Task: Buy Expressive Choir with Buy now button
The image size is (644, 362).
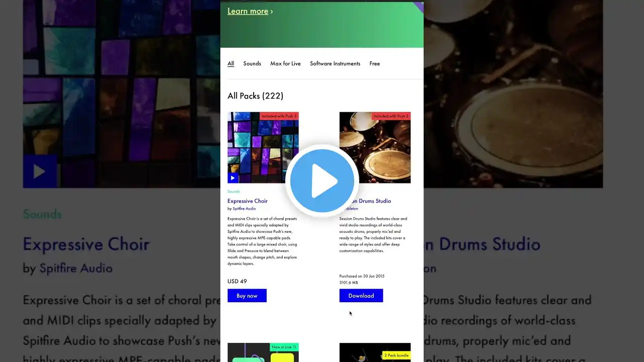Action: pos(247,296)
